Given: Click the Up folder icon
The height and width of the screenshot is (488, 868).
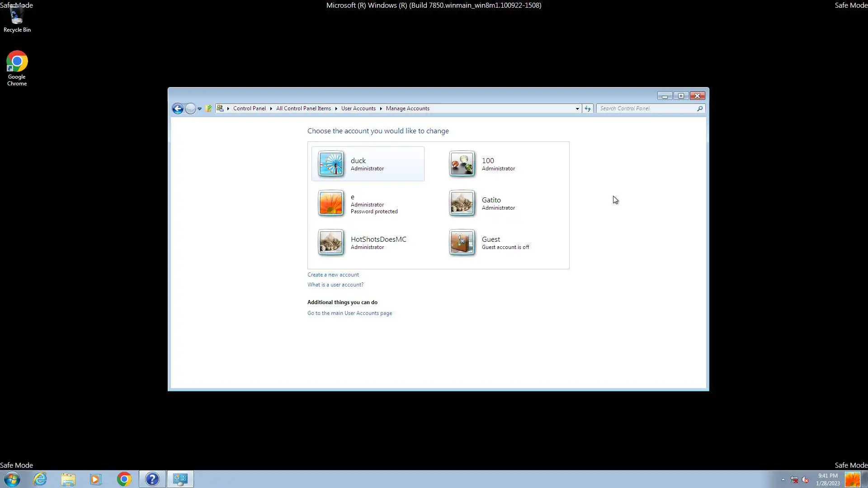Looking at the screenshot, I should (x=208, y=108).
